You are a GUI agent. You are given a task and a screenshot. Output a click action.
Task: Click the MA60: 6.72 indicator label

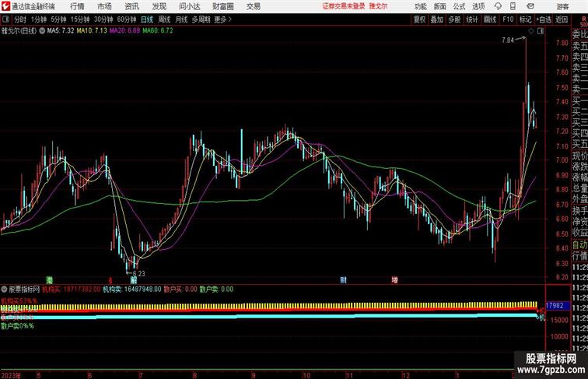pyautogui.click(x=158, y=30)
